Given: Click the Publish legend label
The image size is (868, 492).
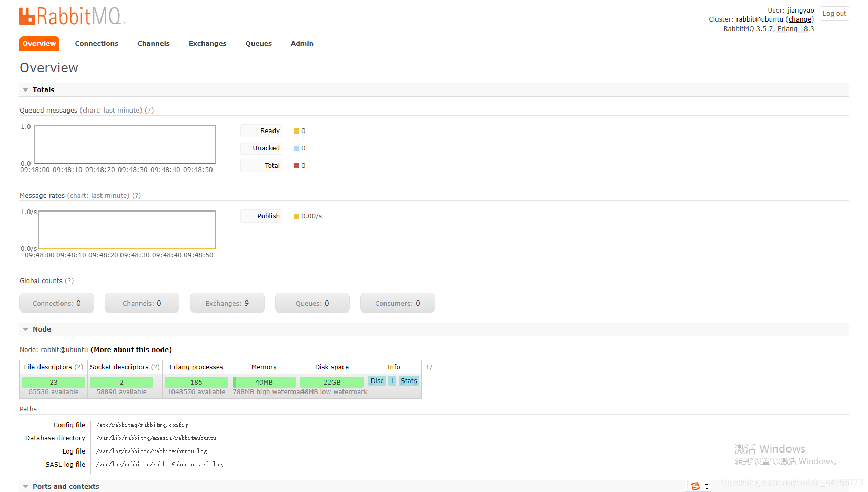Looking at the screenshot, I should point(261,216).
